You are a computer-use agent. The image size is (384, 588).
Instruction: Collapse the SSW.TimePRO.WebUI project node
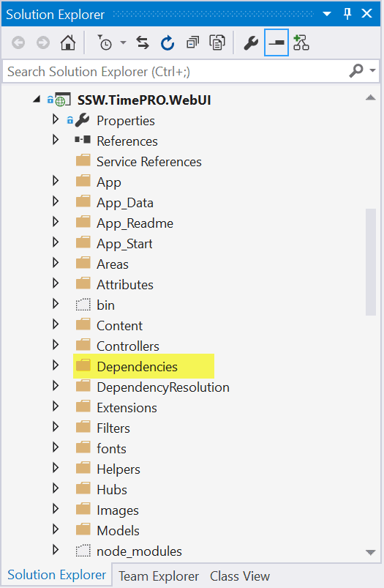[x=37, y=99]
